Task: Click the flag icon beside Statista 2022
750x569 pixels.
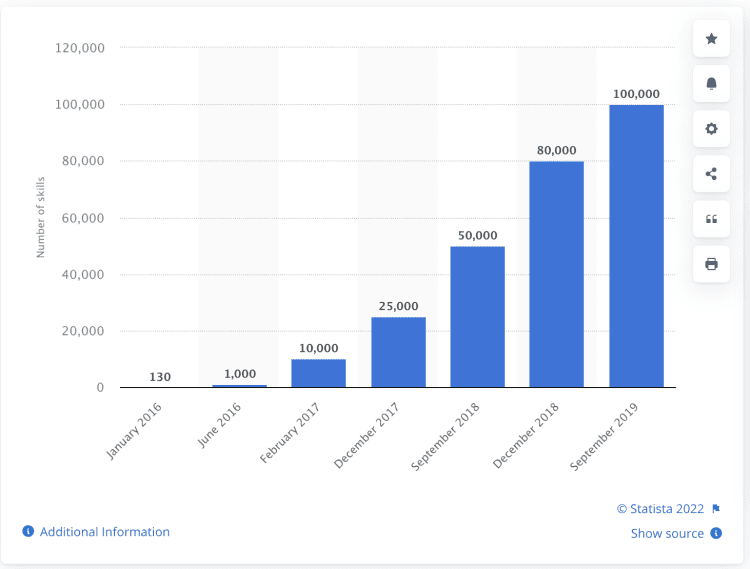Action: coord(716,509)
